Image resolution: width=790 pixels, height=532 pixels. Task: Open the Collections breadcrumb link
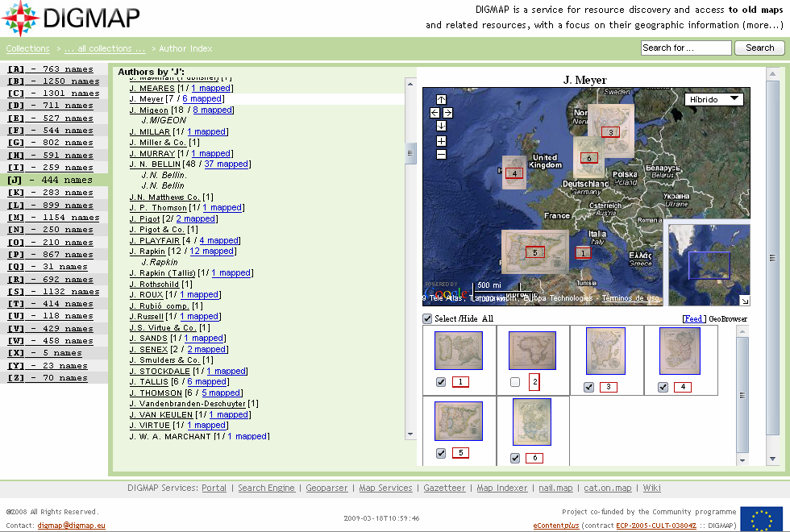(27, 48)
